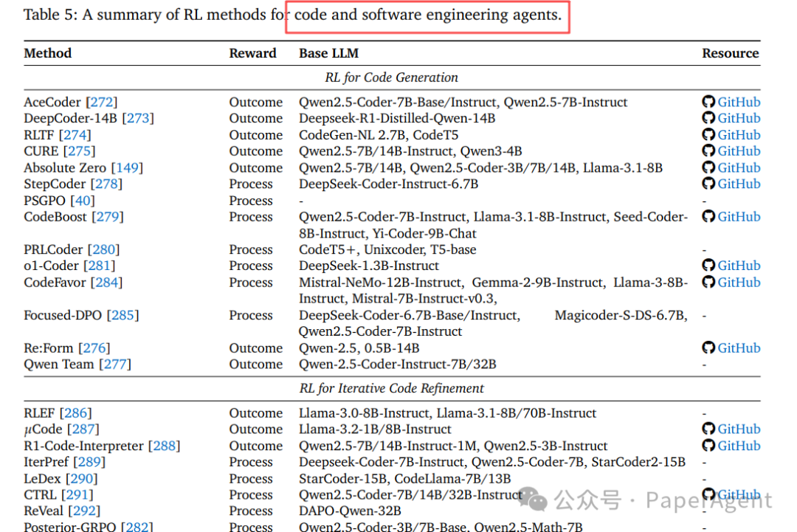
Task: Open GitHub link text for Absolute Zero
Action: pyautogui.click(x=739, y=168)
